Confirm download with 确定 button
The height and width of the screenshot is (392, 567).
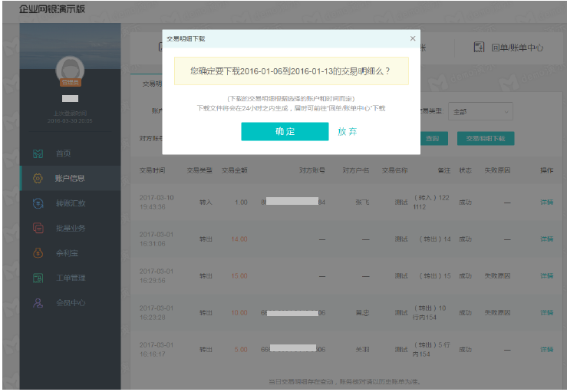click(285, 131)
